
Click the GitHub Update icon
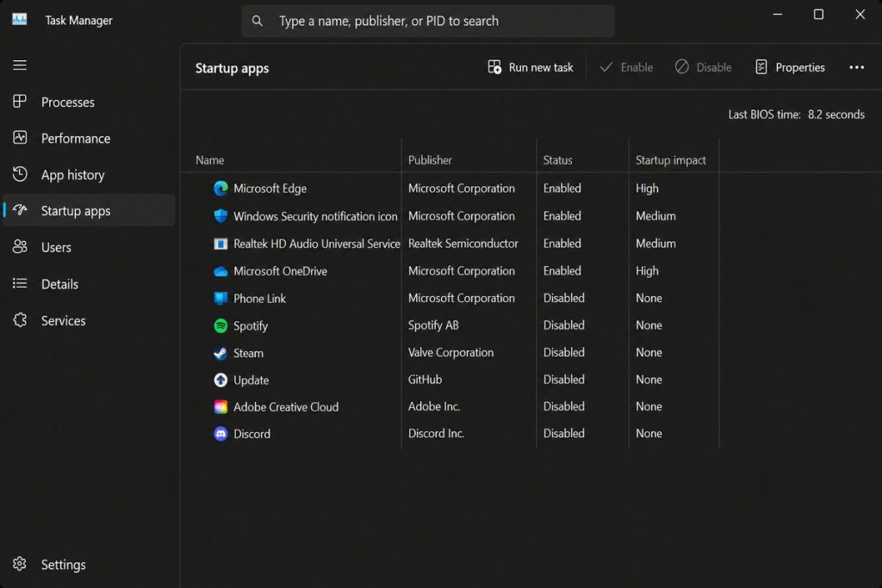(x=220, y=380)
